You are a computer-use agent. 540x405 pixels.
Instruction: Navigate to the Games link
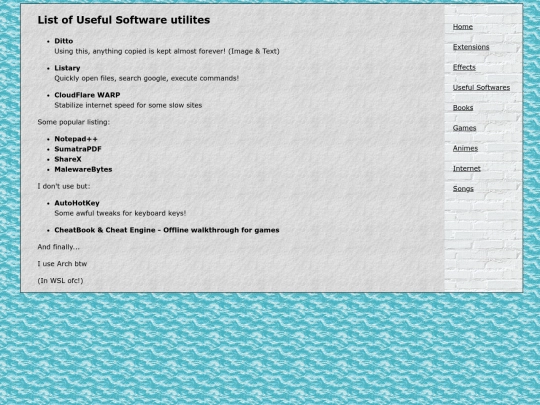click(x=464, y=128)
